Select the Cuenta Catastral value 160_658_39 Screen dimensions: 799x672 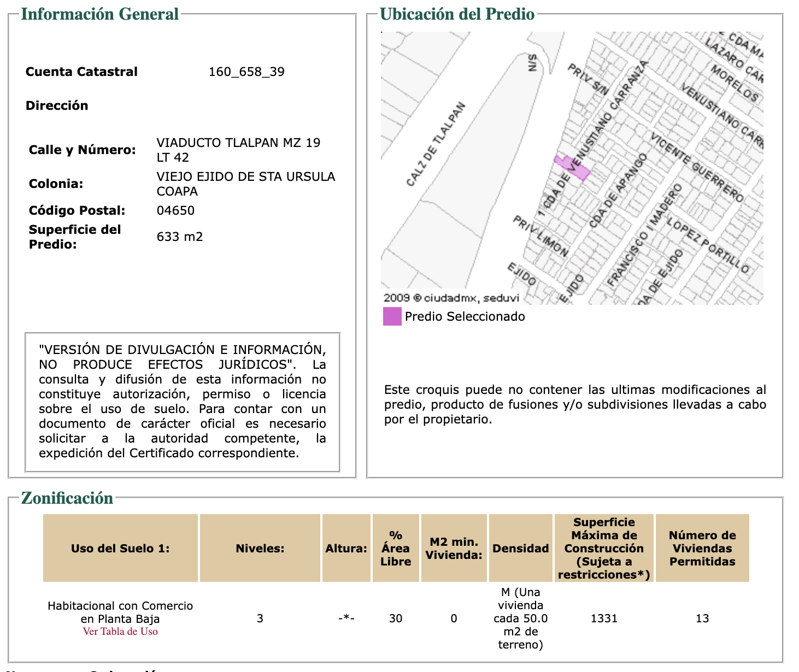[246, 72]
